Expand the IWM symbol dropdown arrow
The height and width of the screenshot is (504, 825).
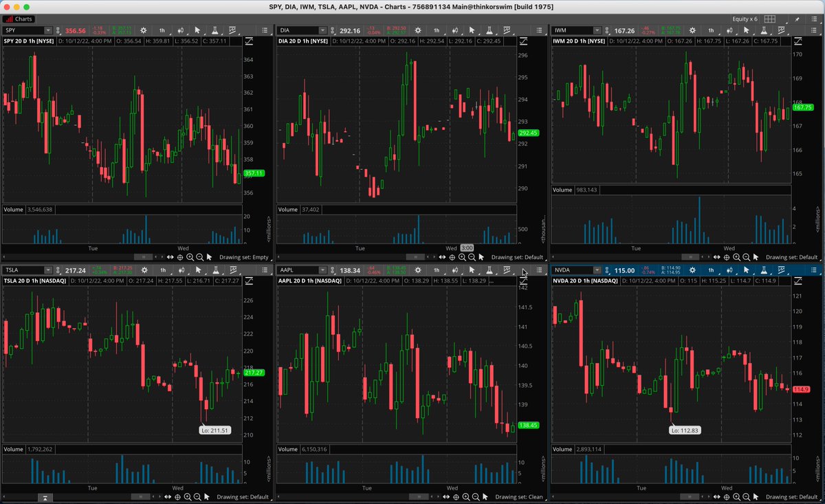(596, 30)
